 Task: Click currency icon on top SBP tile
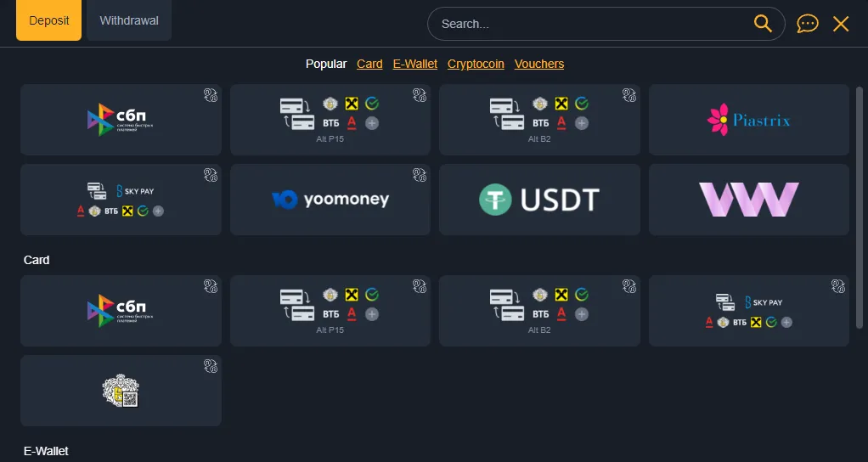pos(211,95)
